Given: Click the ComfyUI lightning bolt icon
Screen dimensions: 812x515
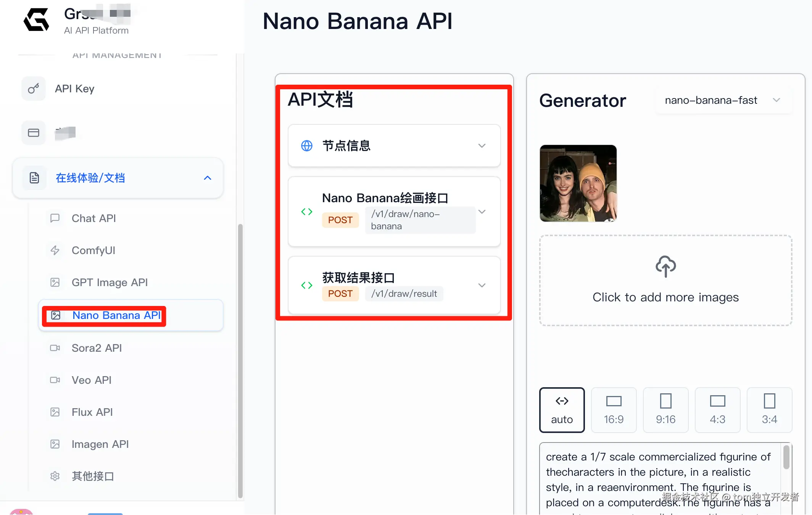Looking at the screenshot, I should 55,250.
